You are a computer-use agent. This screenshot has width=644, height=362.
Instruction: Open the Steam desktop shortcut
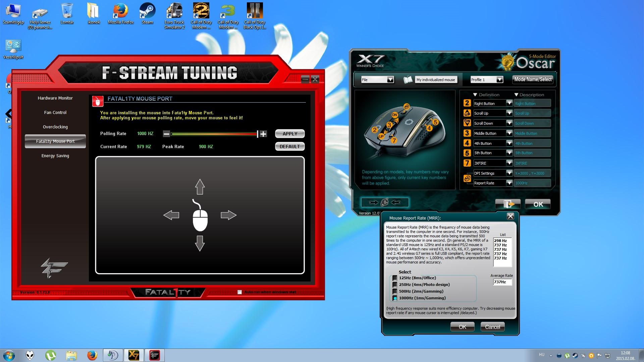point(147,13)
